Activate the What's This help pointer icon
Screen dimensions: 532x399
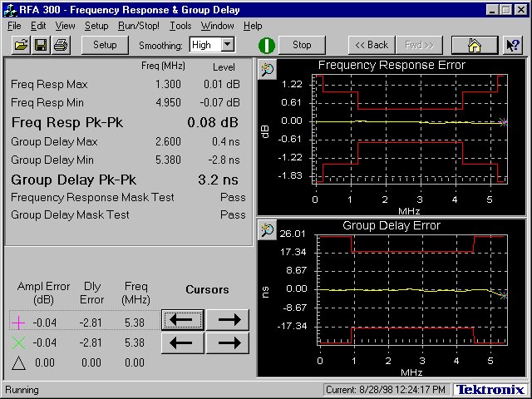click(513, 45)
